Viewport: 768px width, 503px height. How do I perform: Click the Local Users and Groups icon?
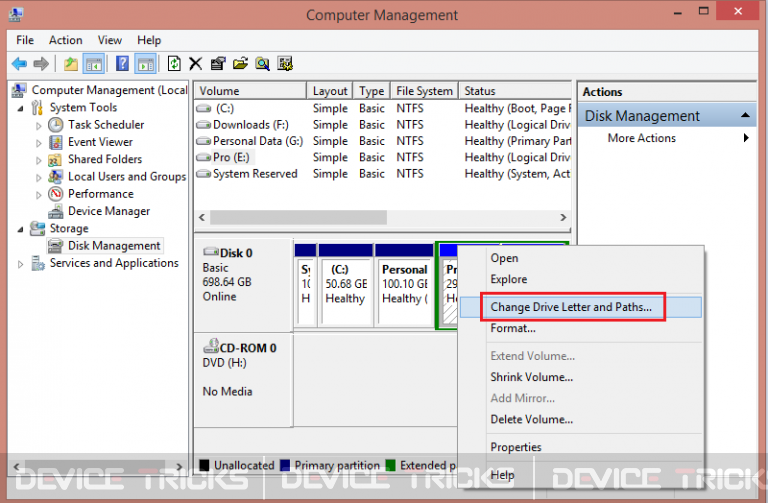point(55,176)
